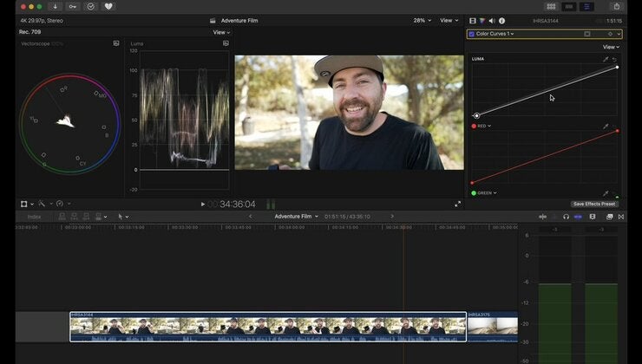
Task: Open the viewer zoom 28% dropdown
Action: [423, 21]
